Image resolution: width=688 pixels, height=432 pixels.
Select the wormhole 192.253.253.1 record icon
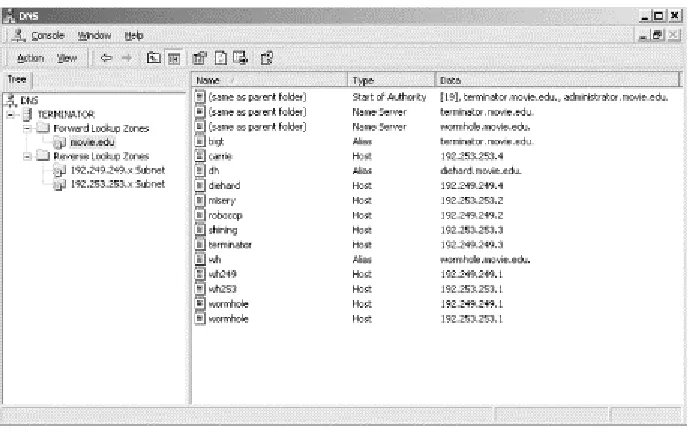point(200,319)
